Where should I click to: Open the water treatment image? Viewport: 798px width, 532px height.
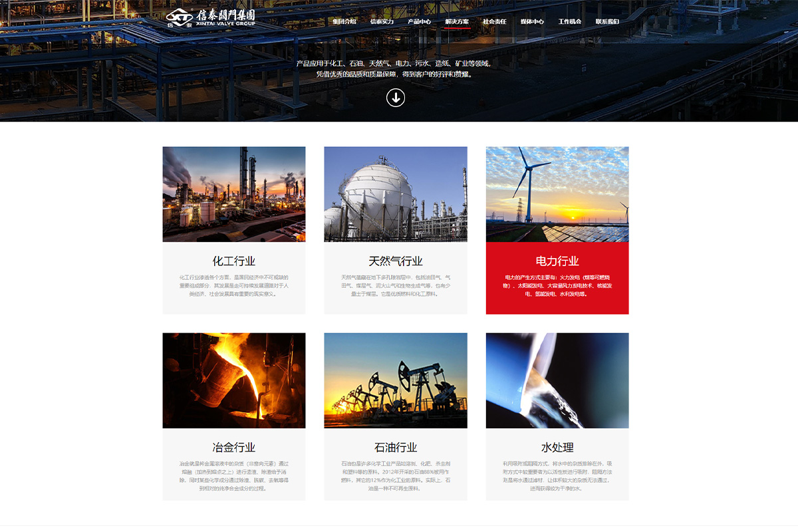(x=557, y=380)
